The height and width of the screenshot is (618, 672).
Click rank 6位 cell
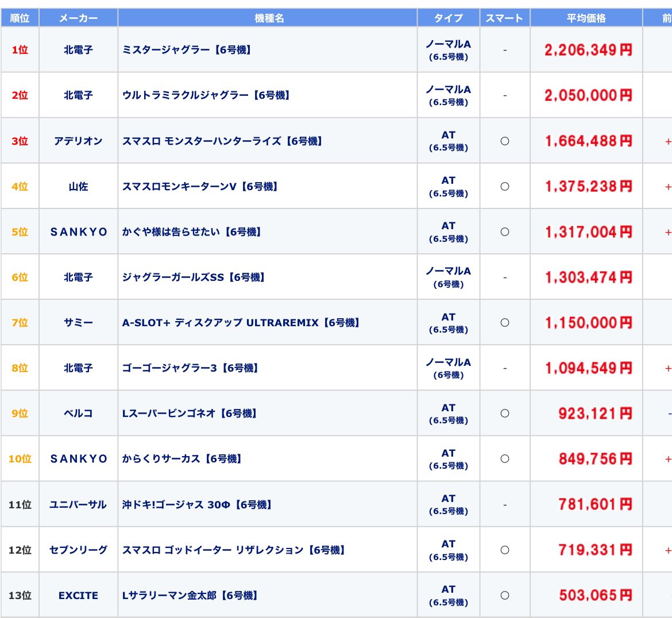[20, 277]
